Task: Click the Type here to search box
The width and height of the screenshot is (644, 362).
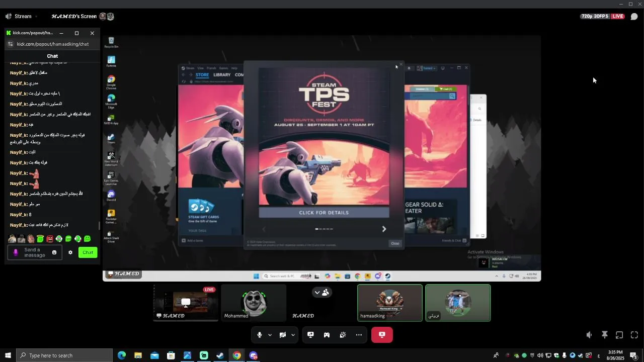Action: coord(64,355)
